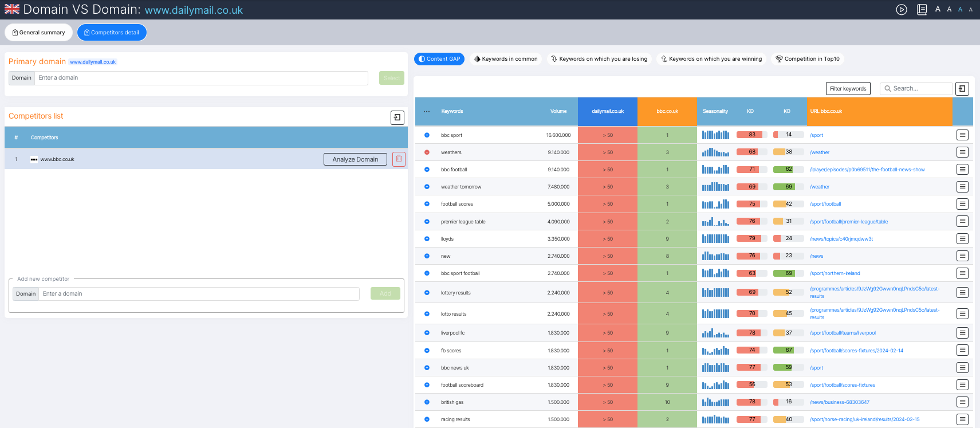Open row menu for weathers

[x=962, y=152]
